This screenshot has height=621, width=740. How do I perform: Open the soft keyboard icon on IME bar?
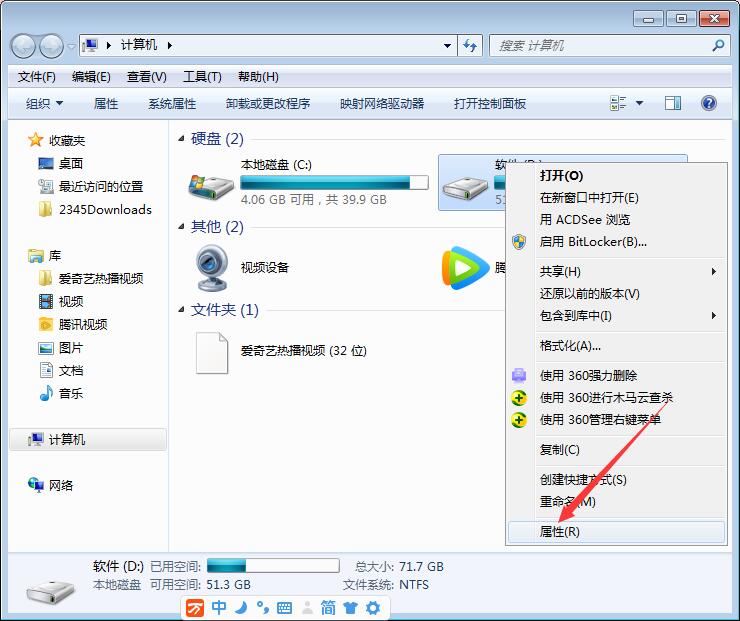(284, 608)
